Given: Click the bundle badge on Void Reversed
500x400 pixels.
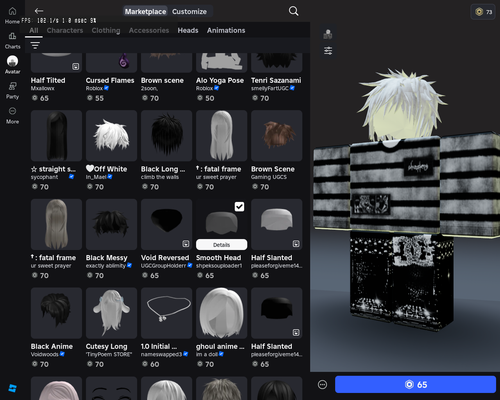Looking at the screenshot, I should (x=186, y=244).
